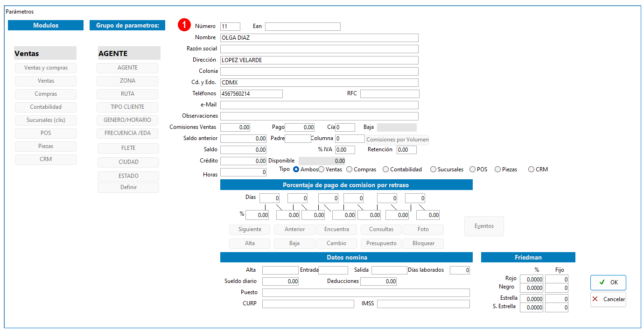Select the ESTADO parameter group

click(x=128, y=176)
